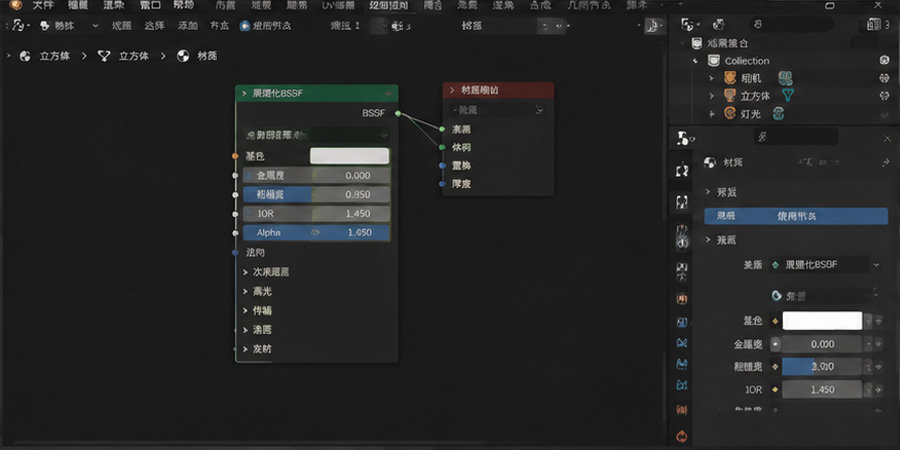Click the scene collection icon in outliner

click(696, 43)
